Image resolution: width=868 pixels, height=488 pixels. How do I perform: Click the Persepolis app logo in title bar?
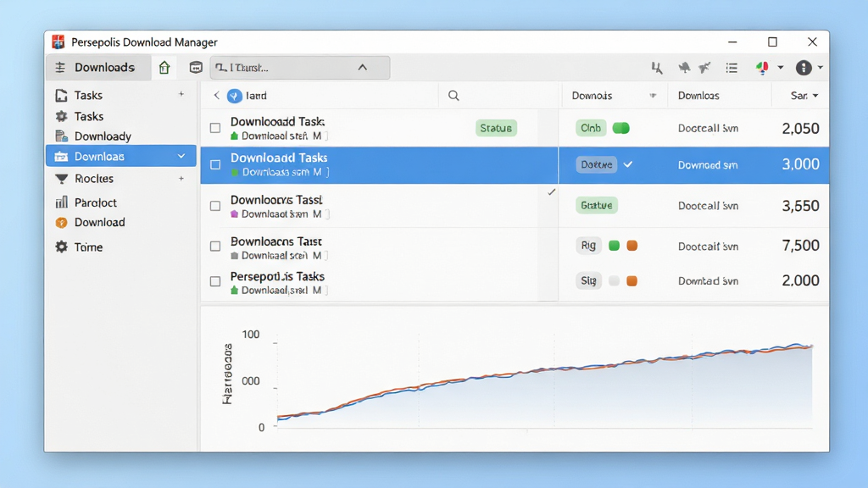58,42
